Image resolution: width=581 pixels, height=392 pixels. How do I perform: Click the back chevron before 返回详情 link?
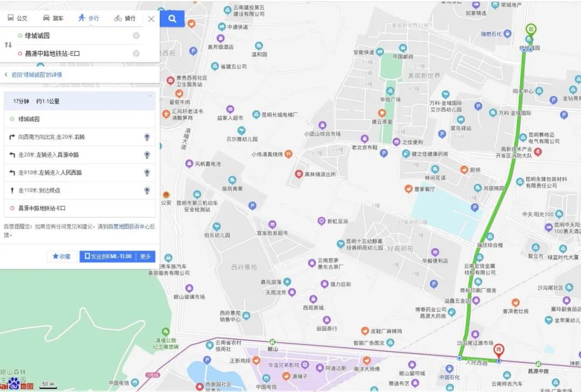pyautogui.click(x=6, y=75)
